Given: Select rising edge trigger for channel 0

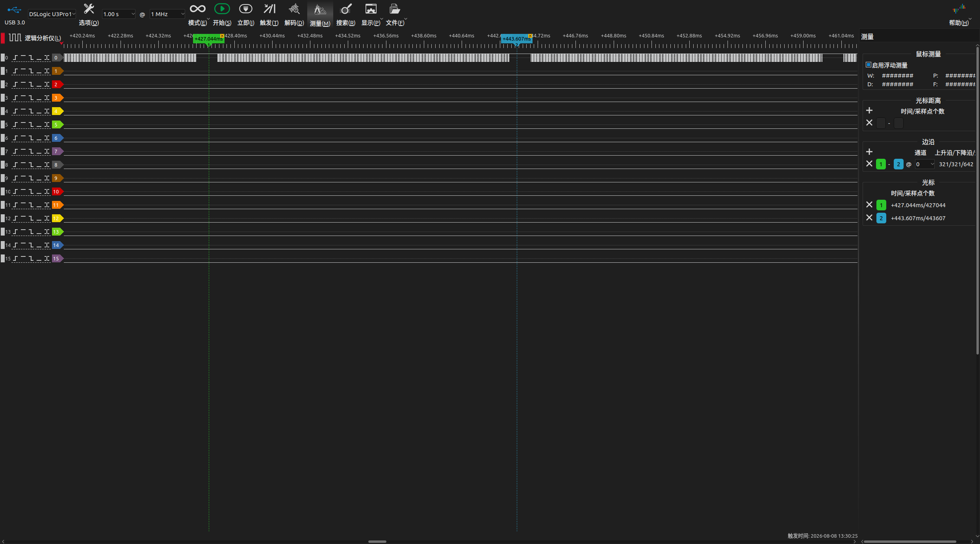Looking at the screenshot, I should 15,58.
